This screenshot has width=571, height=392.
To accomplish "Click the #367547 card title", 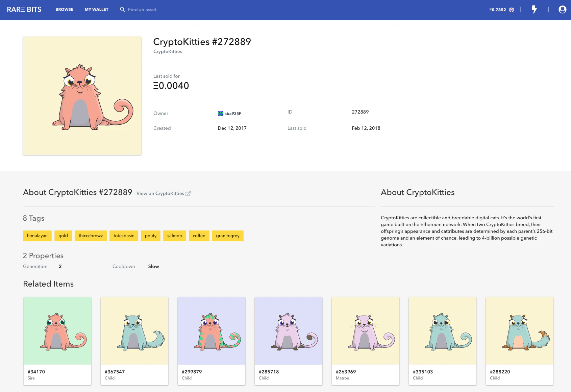I will pyautogui.click(x=115, y=372).
